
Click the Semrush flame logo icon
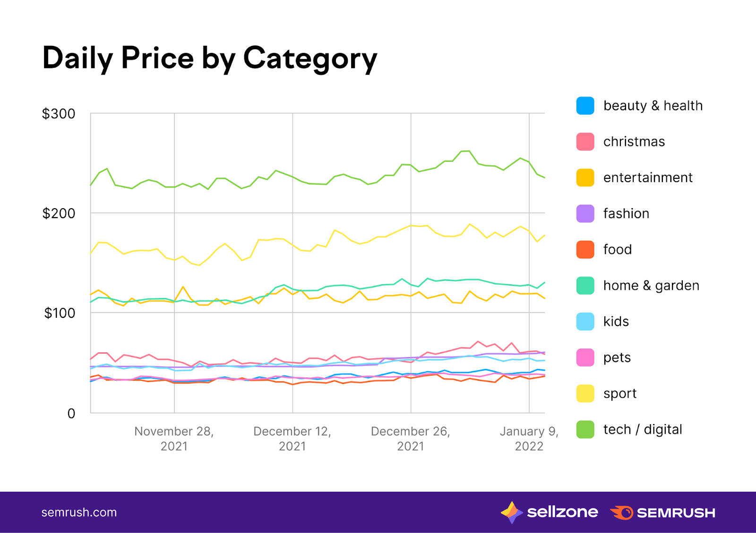(x=622, y=512)
